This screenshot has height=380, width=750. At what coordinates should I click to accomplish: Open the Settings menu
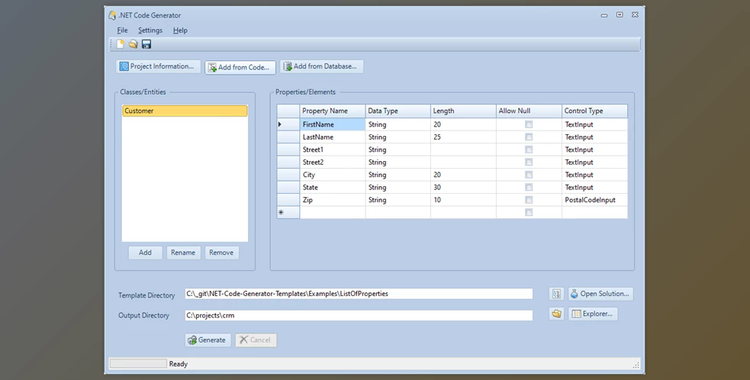click(150, 30)
